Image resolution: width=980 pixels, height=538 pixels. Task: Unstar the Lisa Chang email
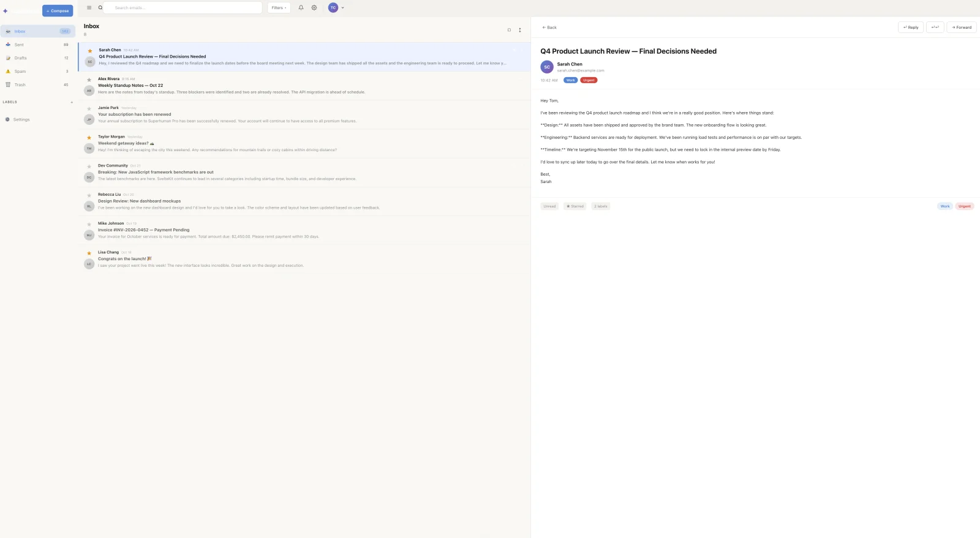pos(89,253)
